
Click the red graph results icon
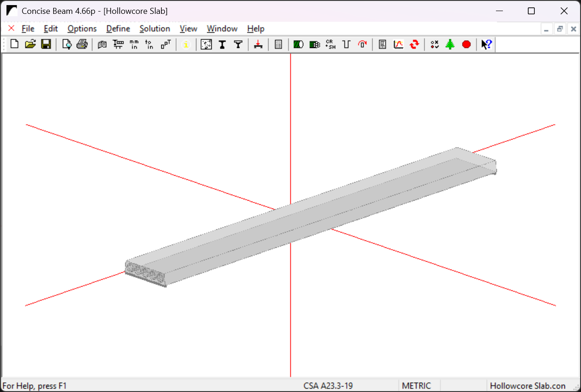pos(398,44)
